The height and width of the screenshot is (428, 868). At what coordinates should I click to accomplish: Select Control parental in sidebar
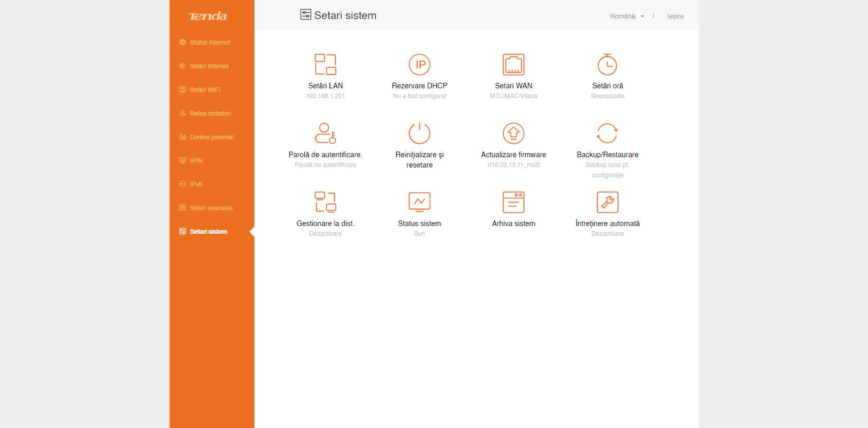211,137
